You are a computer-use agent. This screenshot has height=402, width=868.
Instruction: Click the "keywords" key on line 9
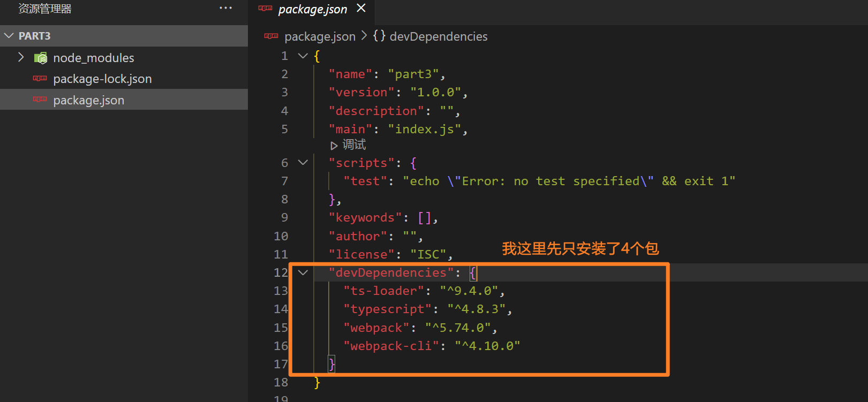(365, 217)
